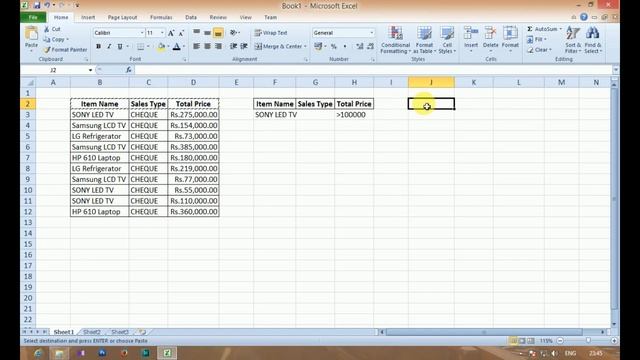
Task: Click the Decrease Indent icon
Action: coord(233,47)
